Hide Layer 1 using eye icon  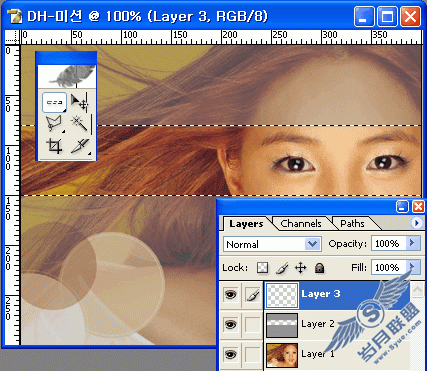[230, 354]
